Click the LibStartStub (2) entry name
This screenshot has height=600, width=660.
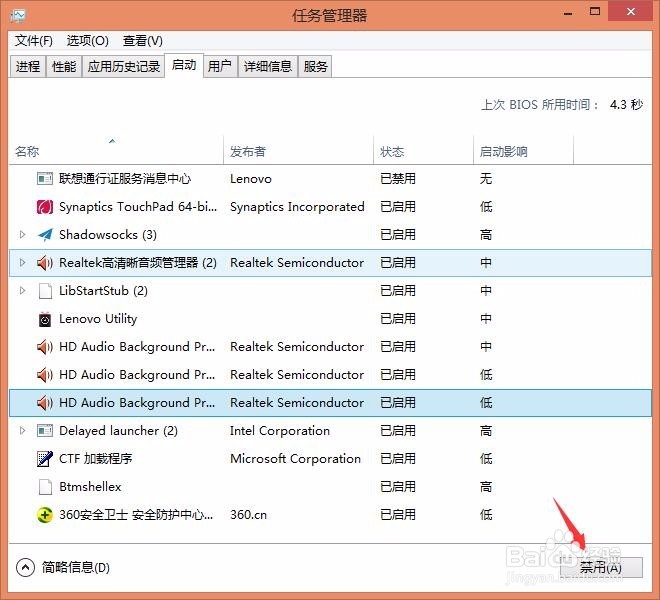pos(103,291)
